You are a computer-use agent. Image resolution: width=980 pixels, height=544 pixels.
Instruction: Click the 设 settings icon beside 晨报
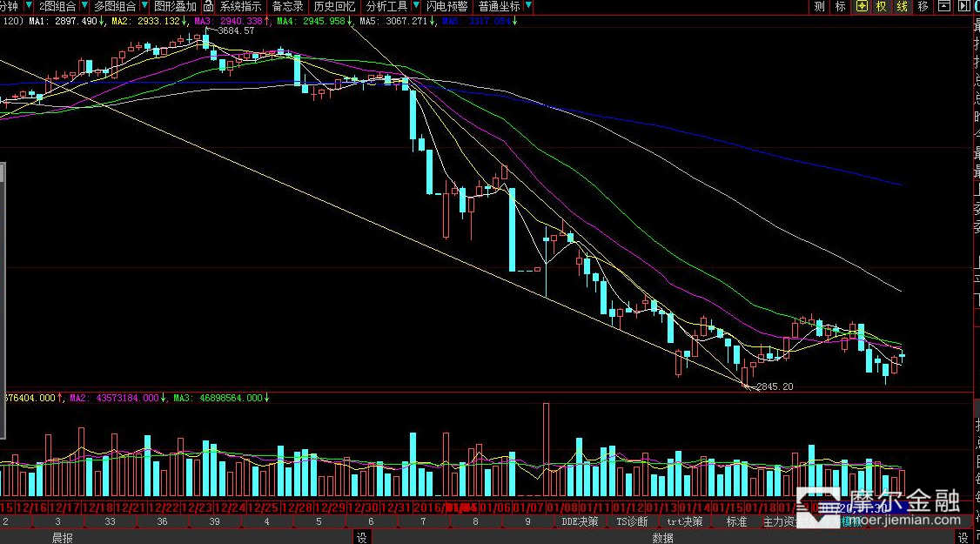[x=361, y=538]
